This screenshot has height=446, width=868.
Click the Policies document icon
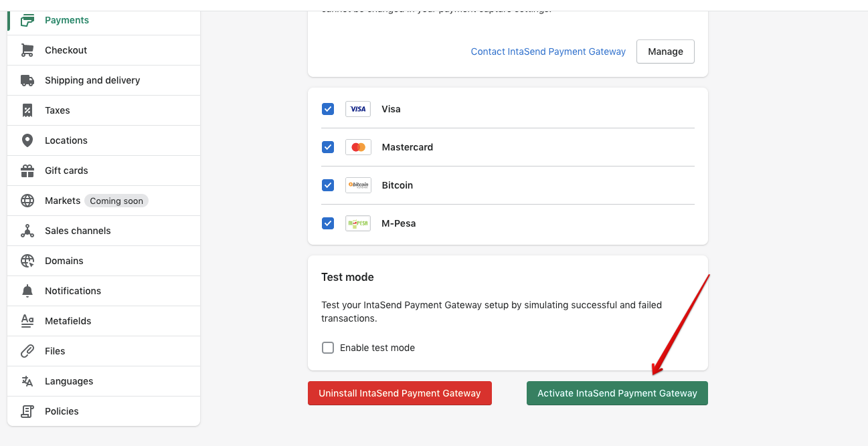27,411
